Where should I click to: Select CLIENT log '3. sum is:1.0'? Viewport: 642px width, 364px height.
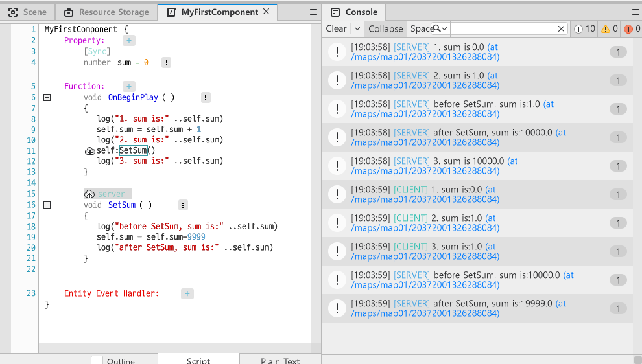click(x=477, y=251)
